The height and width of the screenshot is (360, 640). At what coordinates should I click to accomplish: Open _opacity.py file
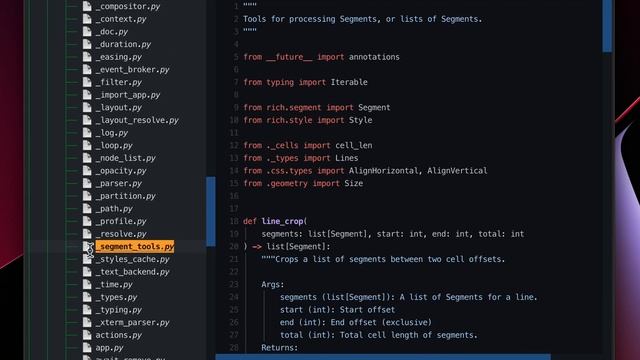point(121,171)
